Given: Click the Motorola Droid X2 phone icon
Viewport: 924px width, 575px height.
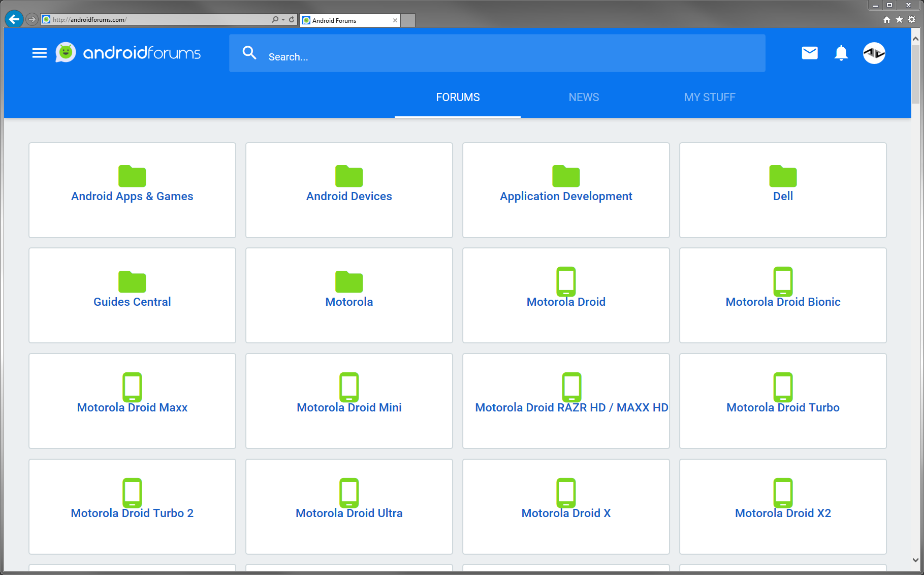Looking at the screenshot, I should click(x=783, y=493).
